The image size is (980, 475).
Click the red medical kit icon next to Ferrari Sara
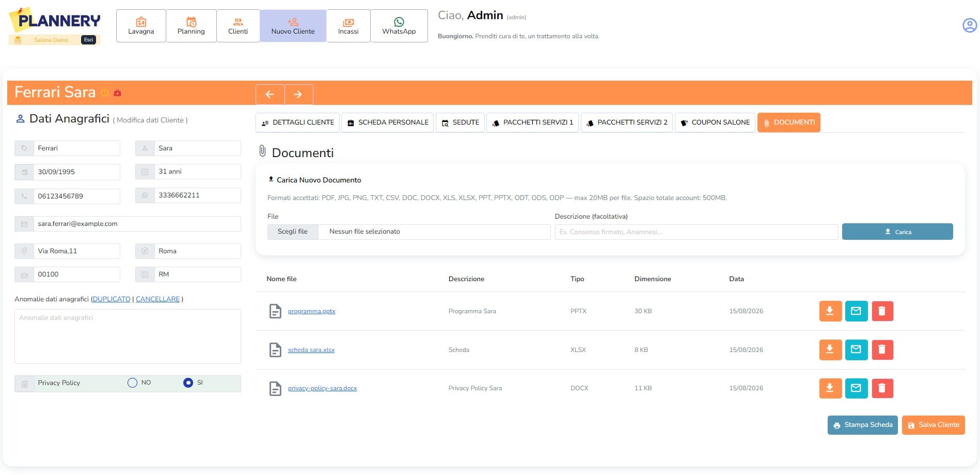click(117, 93)
